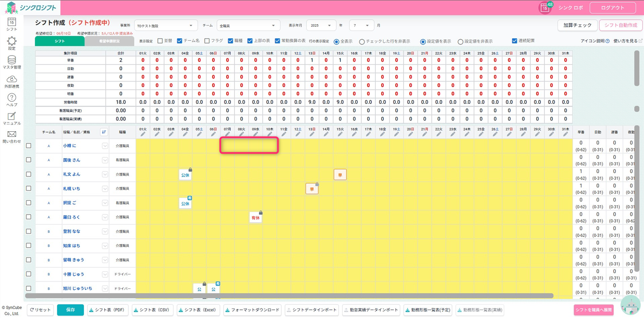Switch to the シフト tab
The width and height of the screenshot is (644, 318).
(x=60, y=41)
